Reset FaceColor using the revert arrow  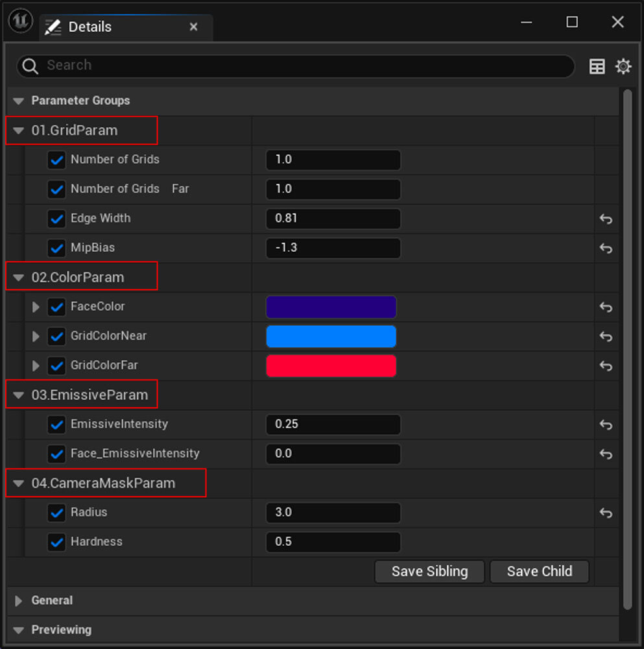pos(606,307)
